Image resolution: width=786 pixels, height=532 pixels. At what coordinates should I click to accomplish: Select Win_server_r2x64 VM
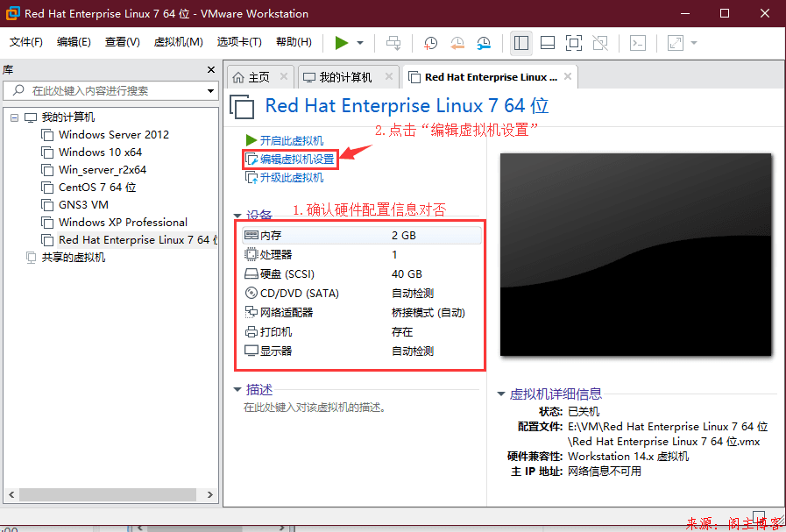click(x=103, y=170)
